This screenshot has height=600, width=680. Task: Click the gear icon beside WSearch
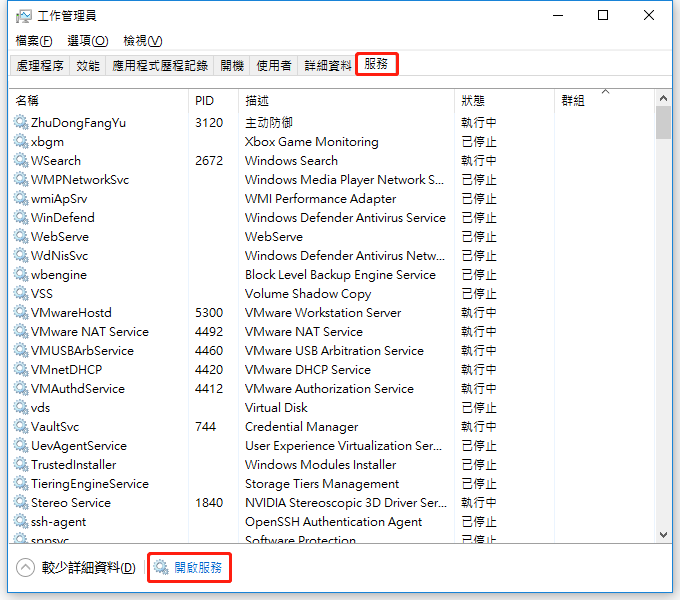coord(21,160)
